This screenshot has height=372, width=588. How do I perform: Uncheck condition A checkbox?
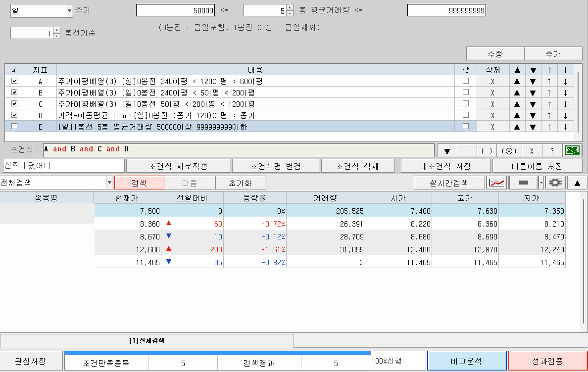14,81
